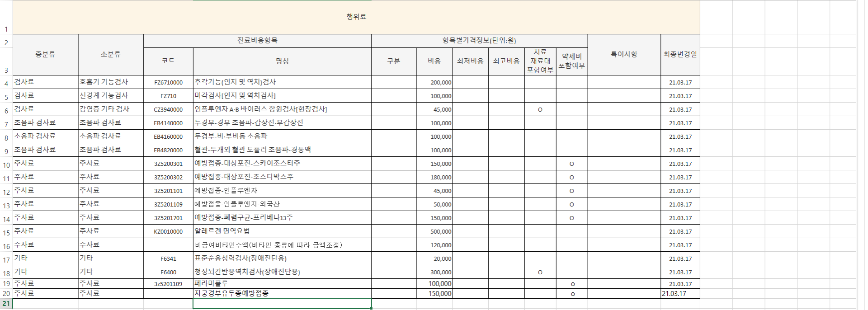Image resolution: width=868 pixels, height=310 pixels.
Task: Click the code cell CZ3940000
Action: (168, 109)
